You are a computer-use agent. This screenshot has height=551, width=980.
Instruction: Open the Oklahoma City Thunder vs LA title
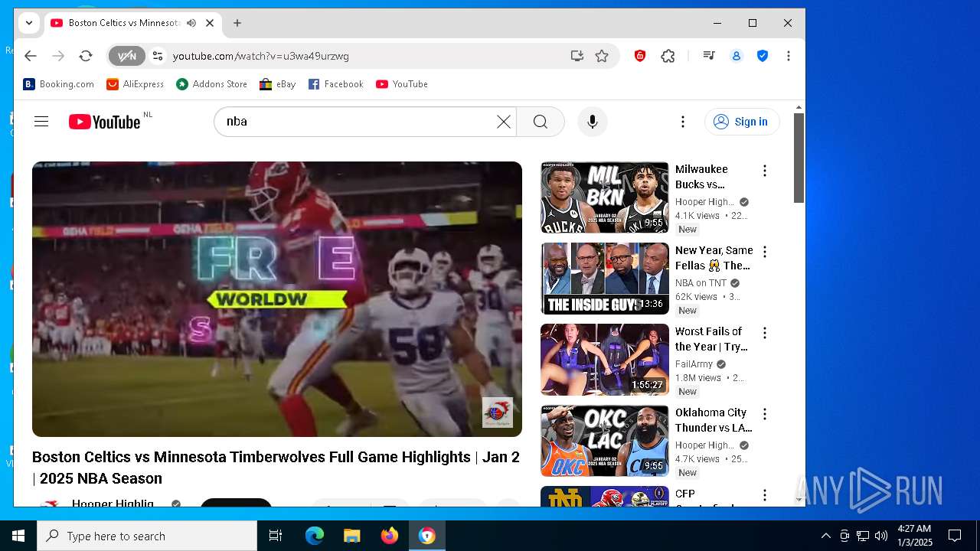click(714, 420)
